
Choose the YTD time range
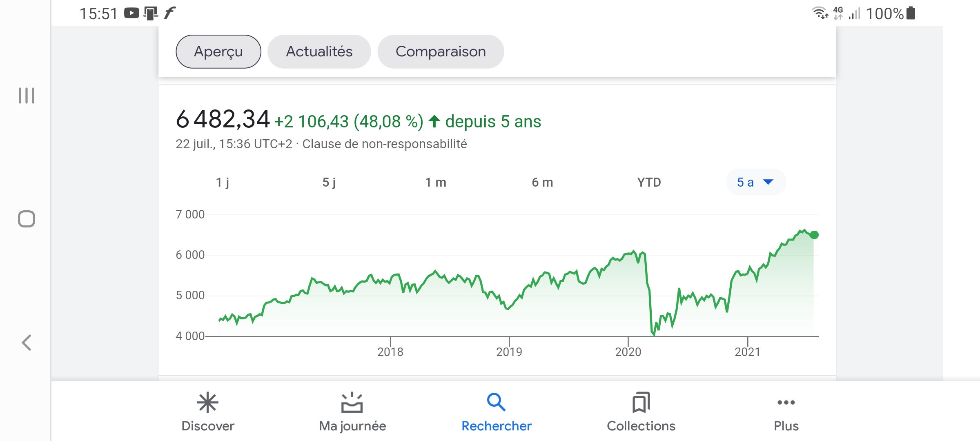[649, 182]
